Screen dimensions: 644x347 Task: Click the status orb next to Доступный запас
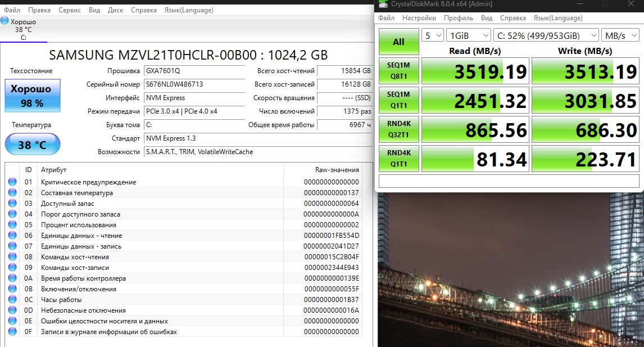[x=12, y=203]
